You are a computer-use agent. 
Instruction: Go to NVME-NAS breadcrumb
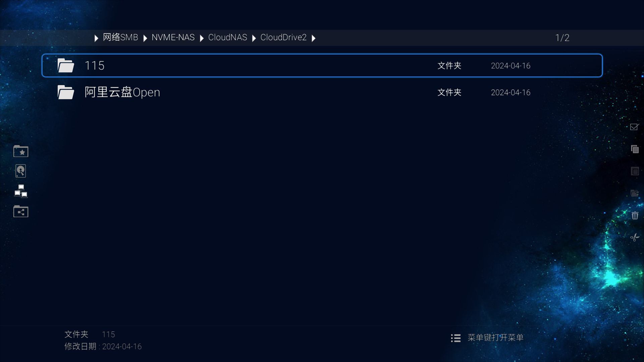pos(173,38)
